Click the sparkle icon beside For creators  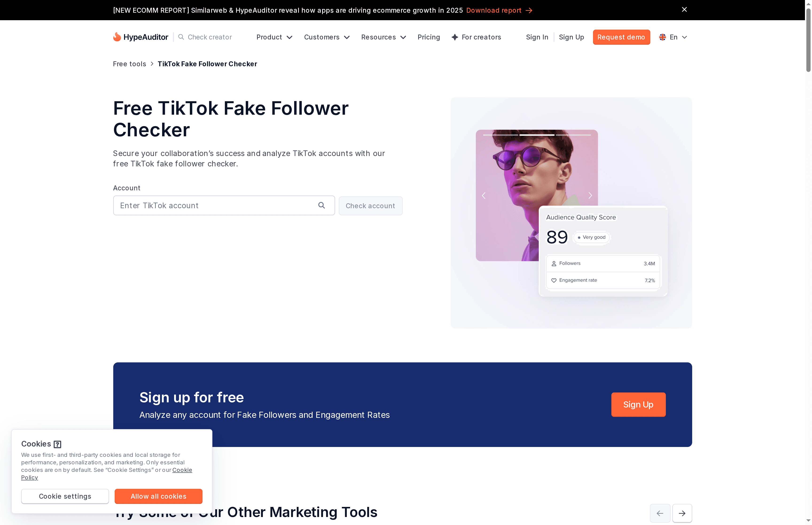click(x=455, y=37)
